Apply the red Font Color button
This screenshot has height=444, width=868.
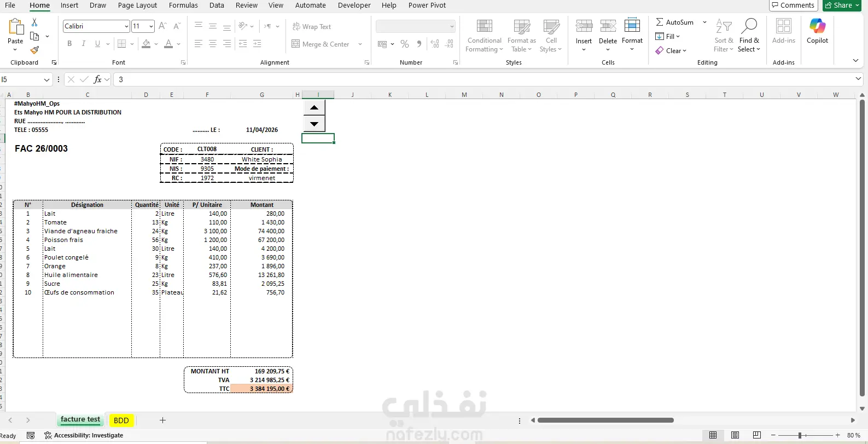pyautogui.click(x=168, y=44)
